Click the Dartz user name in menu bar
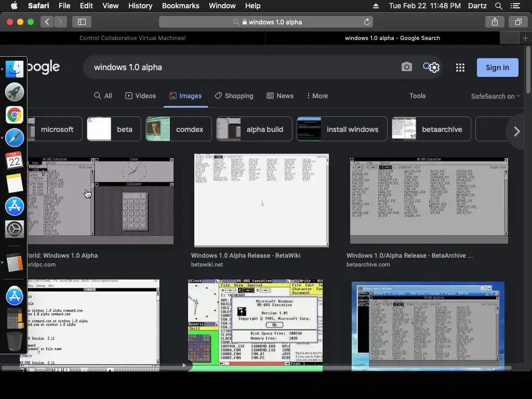This screenshot has height=399, width=532. click(477, 6)
